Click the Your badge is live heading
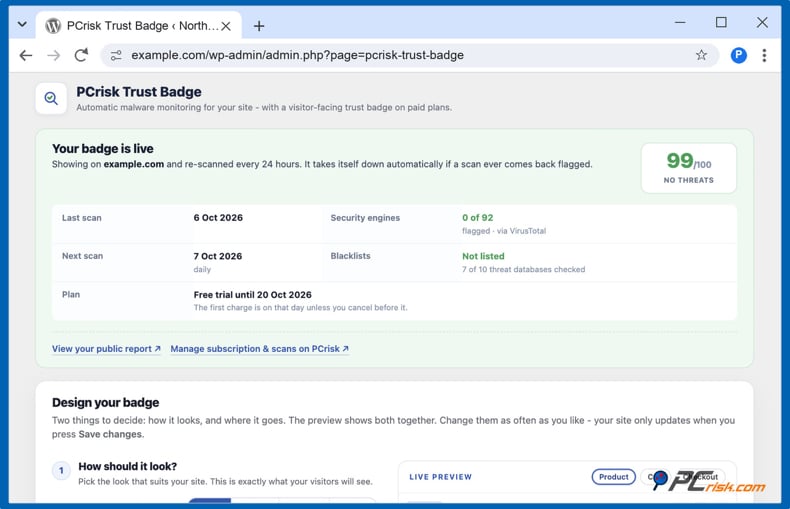The height and width of the screenshot is (509, 790). coord(103,149)
